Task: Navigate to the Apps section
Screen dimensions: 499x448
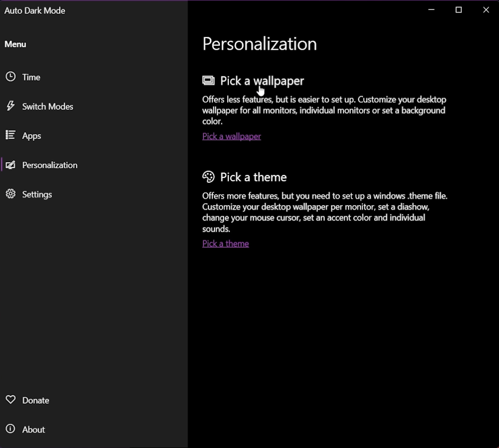Action: 31,135
